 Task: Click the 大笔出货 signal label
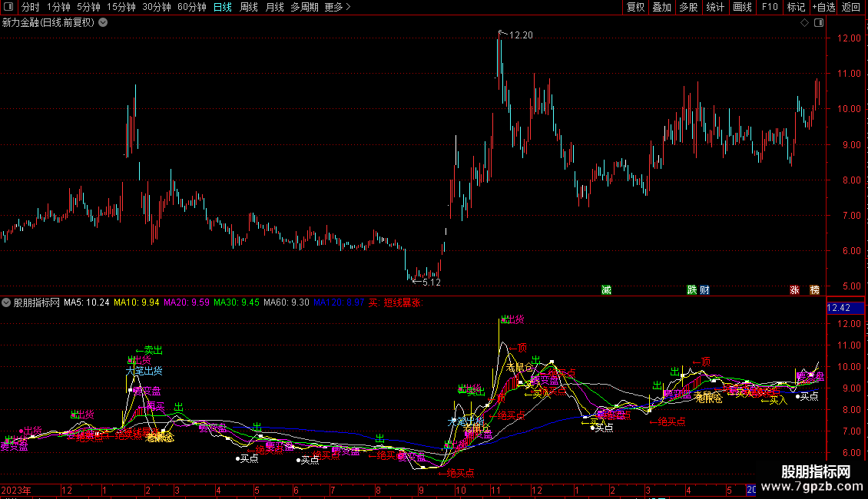144,372
